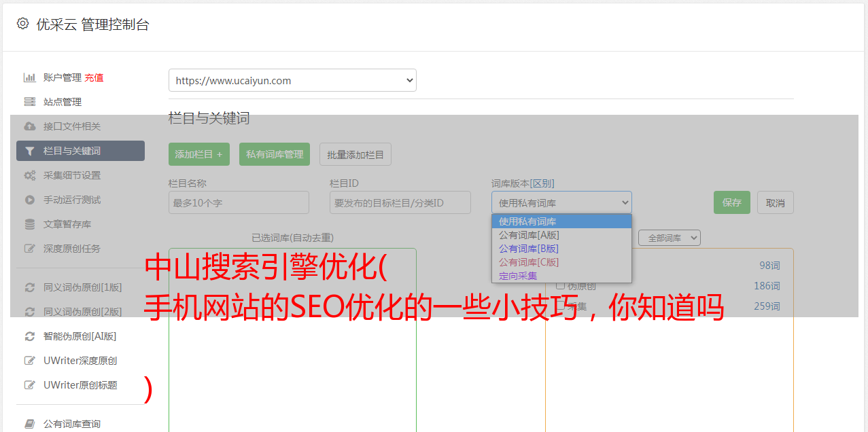Open UWriter原创标题 in the sidebar

coord(80,385)
